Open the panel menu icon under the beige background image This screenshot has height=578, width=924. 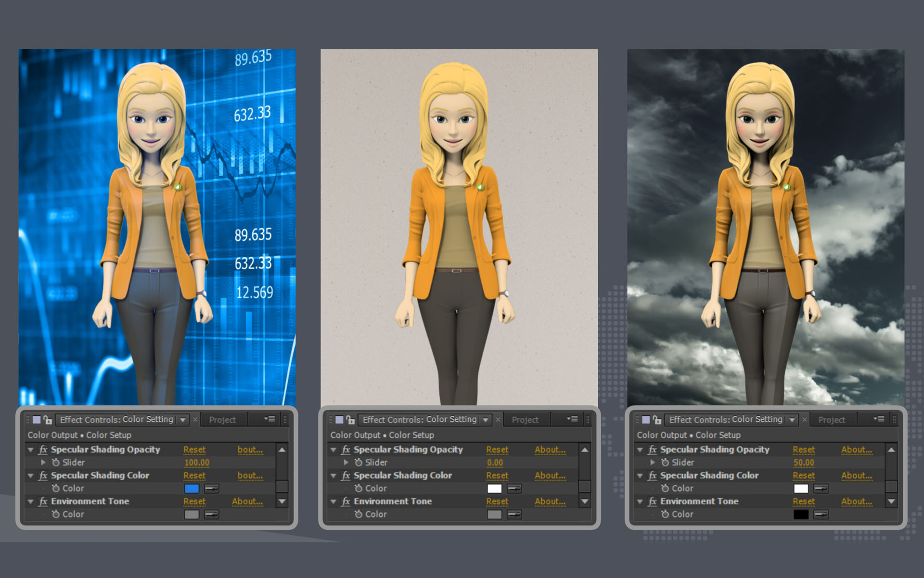tap(572, 419)
